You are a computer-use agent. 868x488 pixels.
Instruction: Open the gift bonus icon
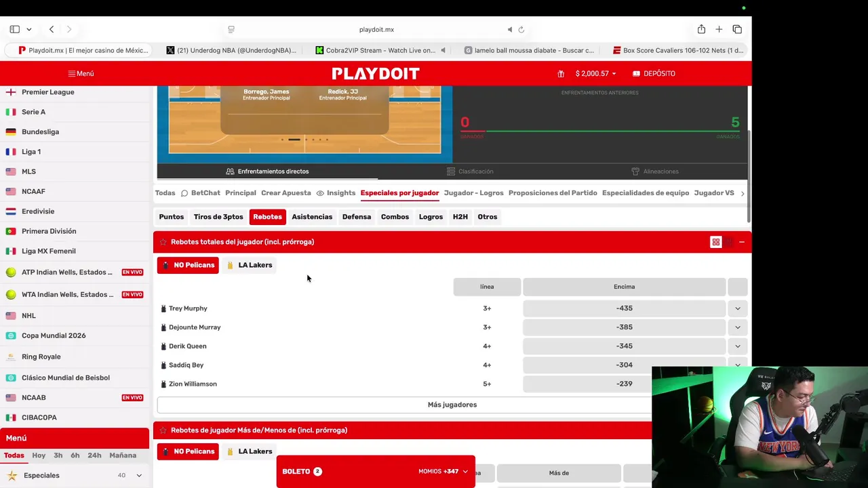coord(561,73)
